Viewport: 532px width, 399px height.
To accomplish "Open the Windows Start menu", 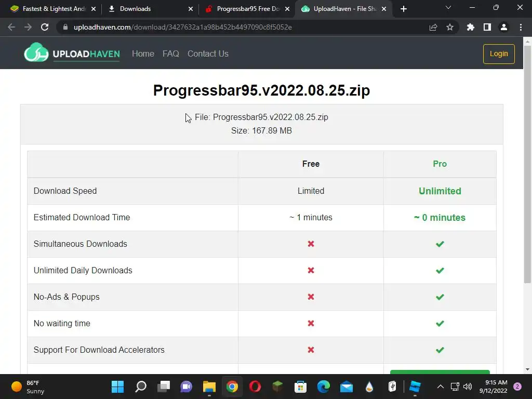I will click(x=118, y=387).
